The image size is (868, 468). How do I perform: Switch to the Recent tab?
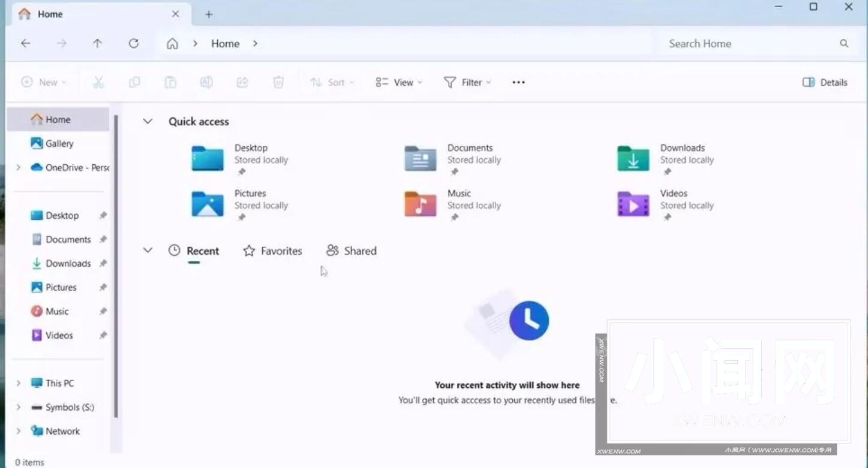194,251
